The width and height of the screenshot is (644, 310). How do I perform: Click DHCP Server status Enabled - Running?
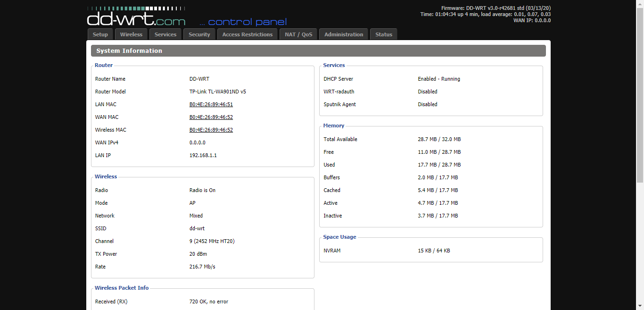439,79
